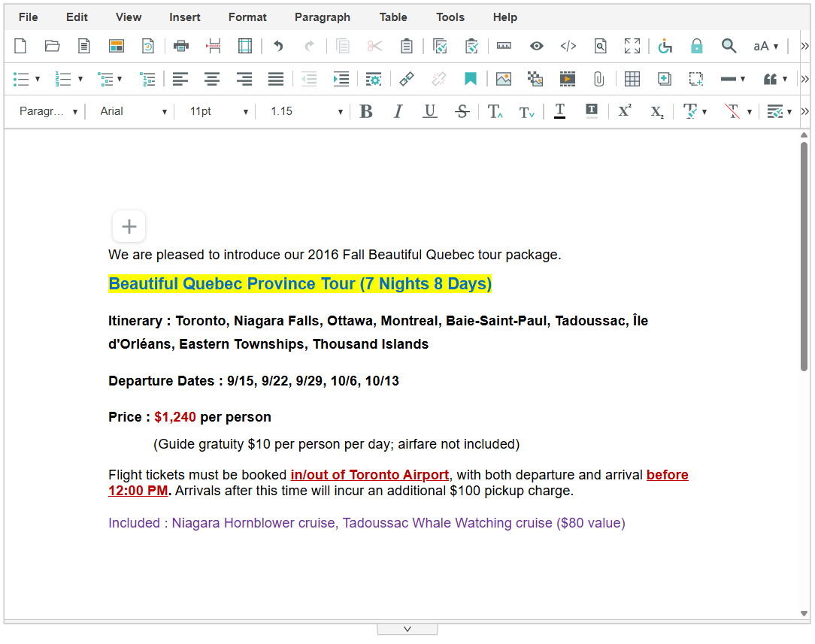Click the plus insert-block button
815x644 pixels.
[x=129, y=226]
